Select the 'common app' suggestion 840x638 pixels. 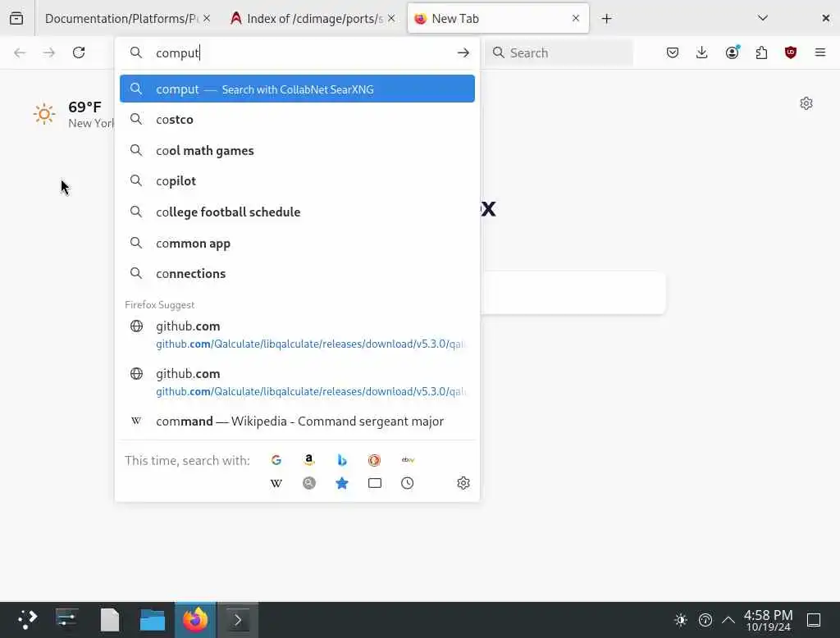297,244
